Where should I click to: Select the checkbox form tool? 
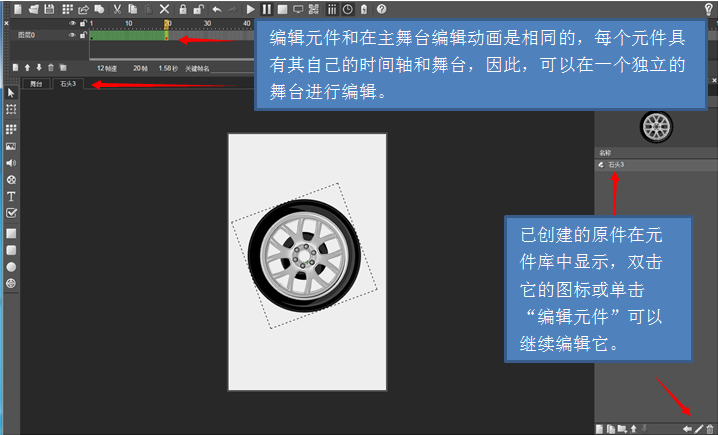[x=11, y=213]
